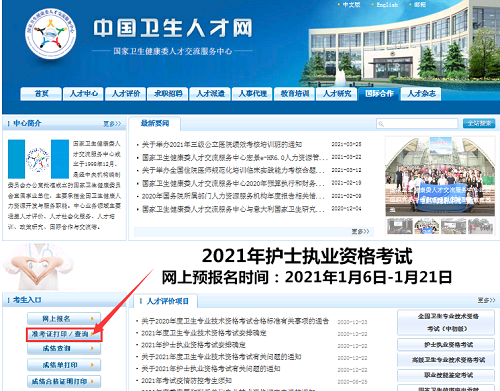Screen dimensions: 500x391
Task: Click the 考生入口 panel heading
Action: tap(27, 300)
